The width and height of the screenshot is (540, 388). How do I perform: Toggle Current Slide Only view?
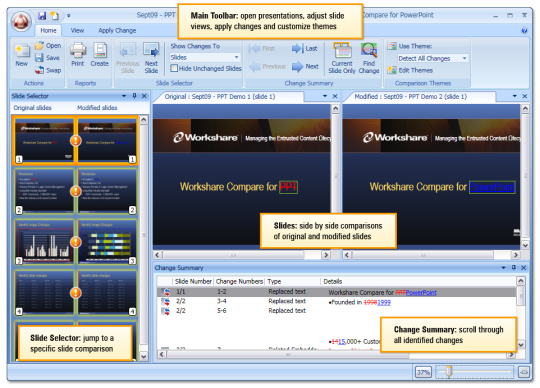[342, 58]
